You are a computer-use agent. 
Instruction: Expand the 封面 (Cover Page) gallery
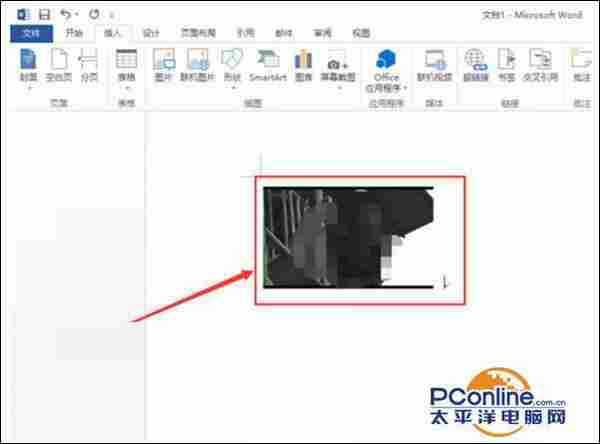tap(29, 69)
